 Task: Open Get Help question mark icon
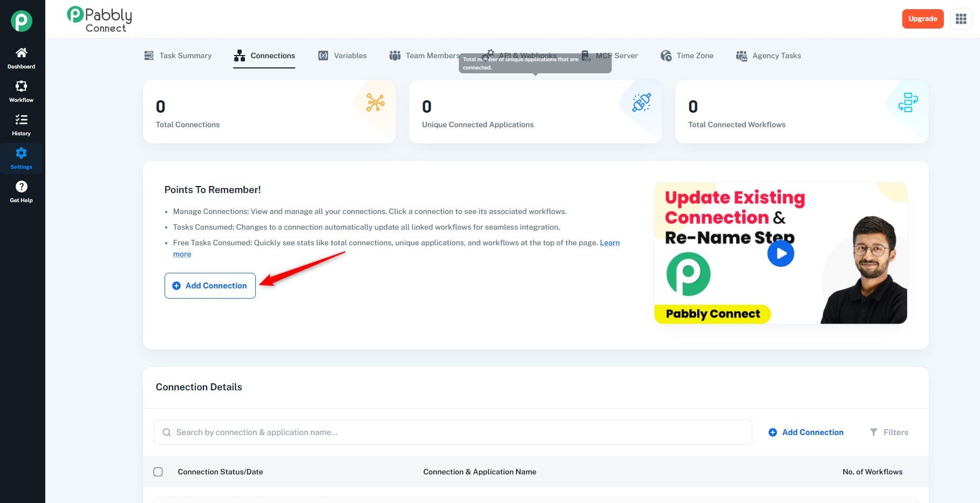21,192
